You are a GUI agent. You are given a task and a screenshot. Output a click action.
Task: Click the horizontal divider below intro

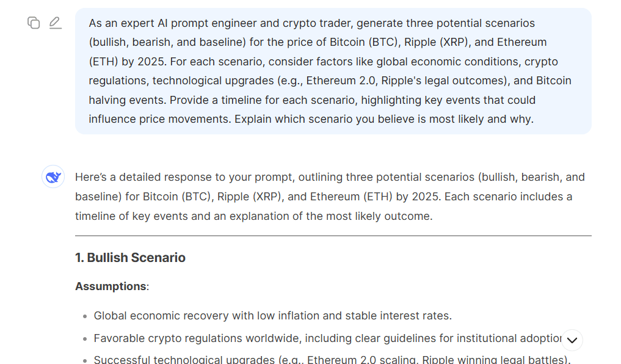tap(333, 235)
